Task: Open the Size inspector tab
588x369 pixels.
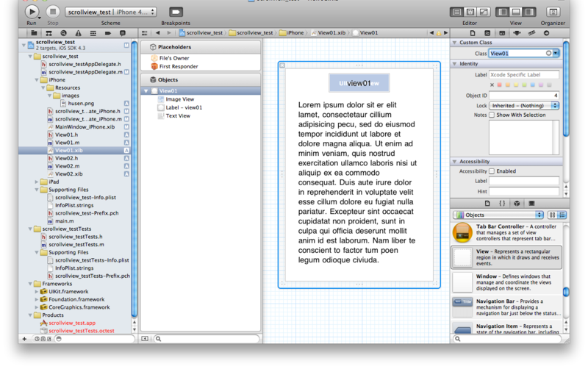Action: point(531,33)
